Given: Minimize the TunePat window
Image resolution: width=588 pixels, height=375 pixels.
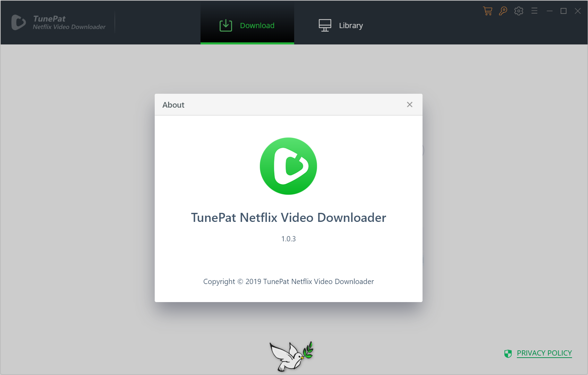Looking at the screenshot, I should 549,11.
